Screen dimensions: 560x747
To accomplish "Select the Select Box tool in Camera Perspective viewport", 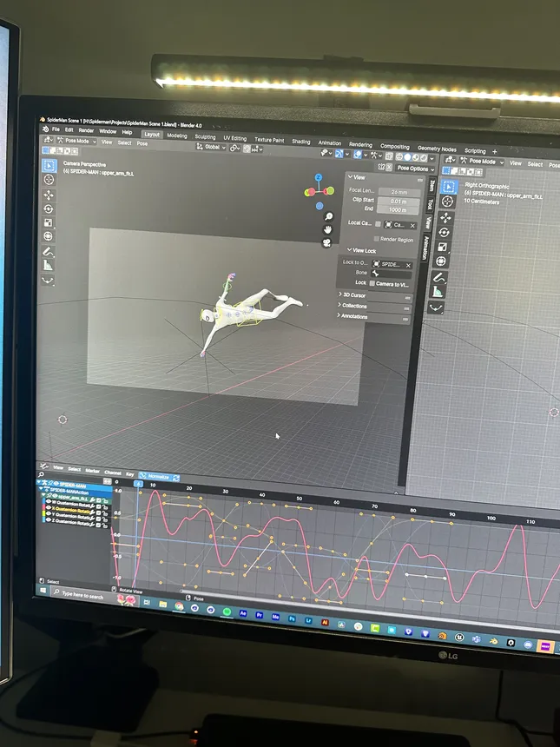I will [49, 165].
